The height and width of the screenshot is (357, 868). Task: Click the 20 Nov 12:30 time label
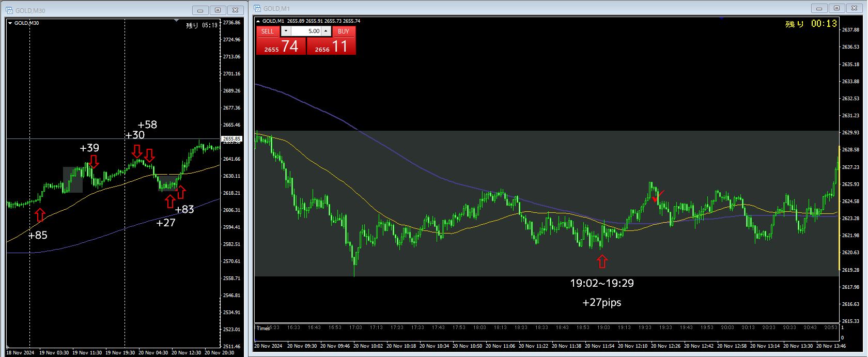tap(185, 353)
